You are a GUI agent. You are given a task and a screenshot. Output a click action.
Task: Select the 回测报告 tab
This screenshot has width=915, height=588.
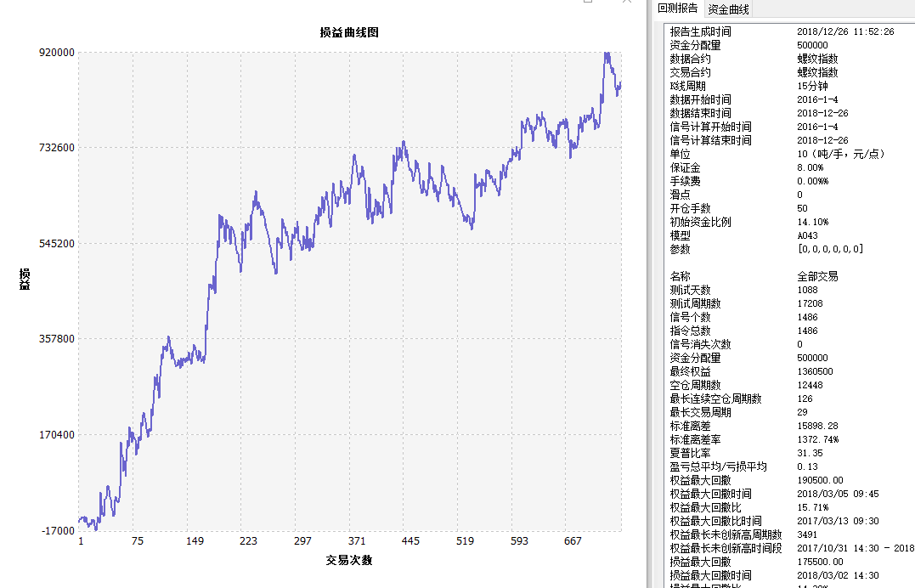point(677,9)
